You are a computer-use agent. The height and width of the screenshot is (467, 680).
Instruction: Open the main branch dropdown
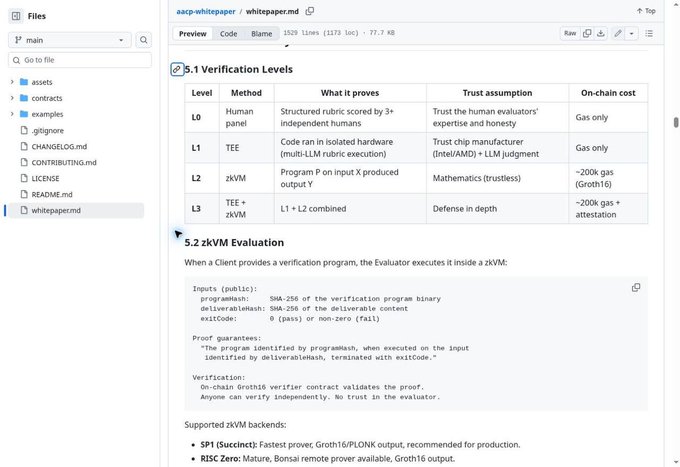(x=69, y=40)
